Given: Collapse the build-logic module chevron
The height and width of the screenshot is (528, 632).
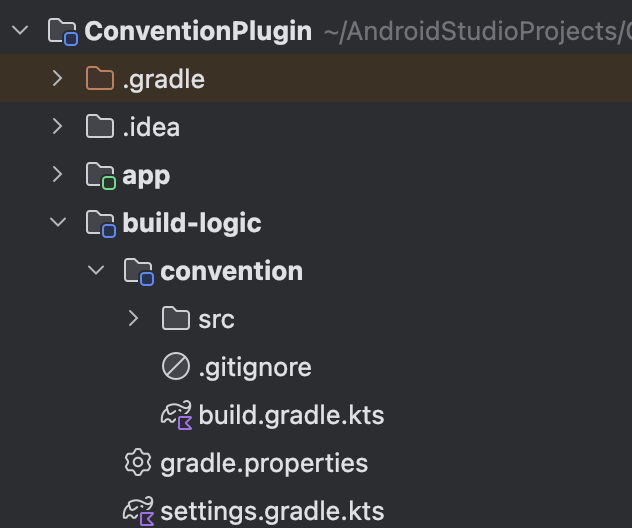Looking at the screenshot, I should point(58,223).
